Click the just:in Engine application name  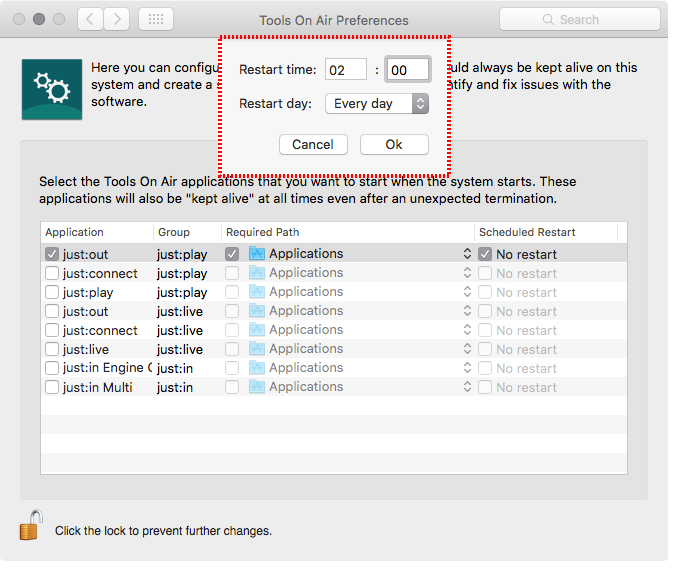click(x=107, y=368)
